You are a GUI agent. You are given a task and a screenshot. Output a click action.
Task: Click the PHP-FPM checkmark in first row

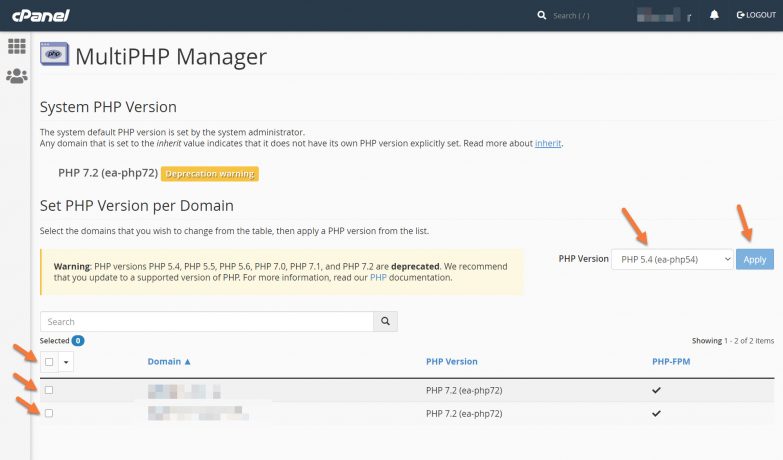[656, 390]
